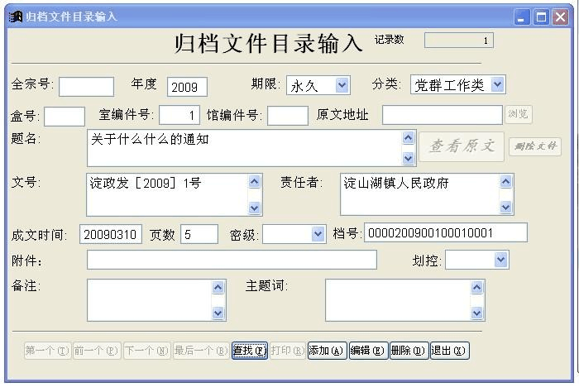Click the 添加(A) add button
579x392 pixels.
[328, 351]
